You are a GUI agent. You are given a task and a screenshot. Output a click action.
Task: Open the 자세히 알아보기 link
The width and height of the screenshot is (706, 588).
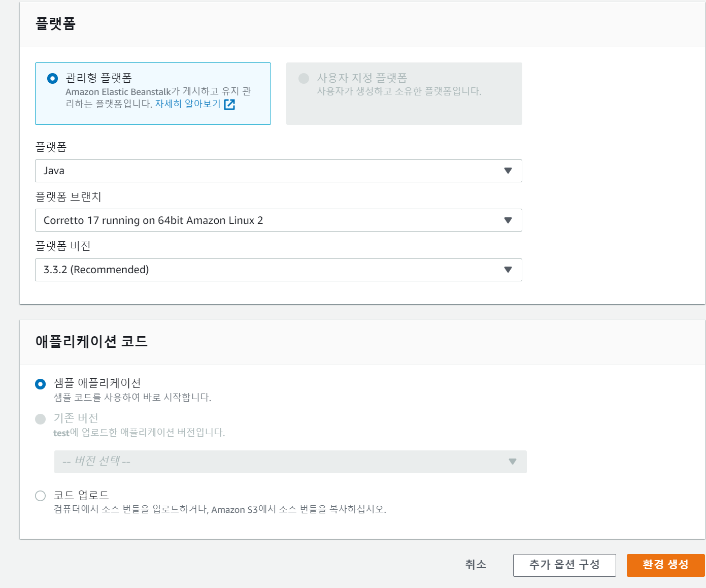tap(188, 104)
